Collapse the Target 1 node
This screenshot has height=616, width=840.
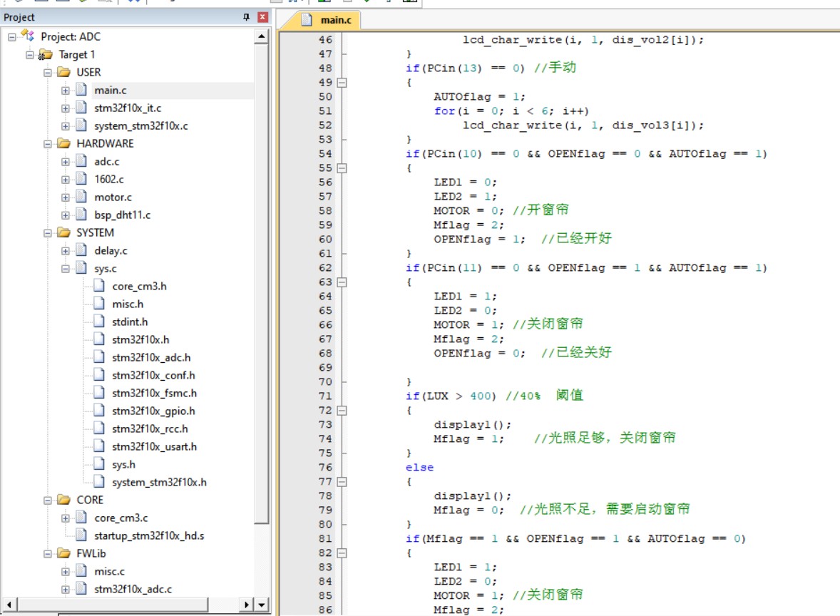click(29, 55)
